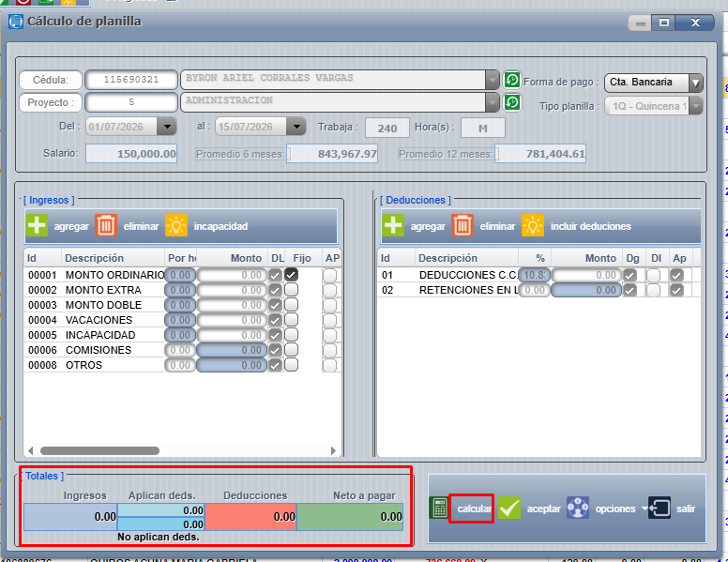Viewport: 728px width, 562px height.
Task: Click the calcular button
Action: [472, 509]
